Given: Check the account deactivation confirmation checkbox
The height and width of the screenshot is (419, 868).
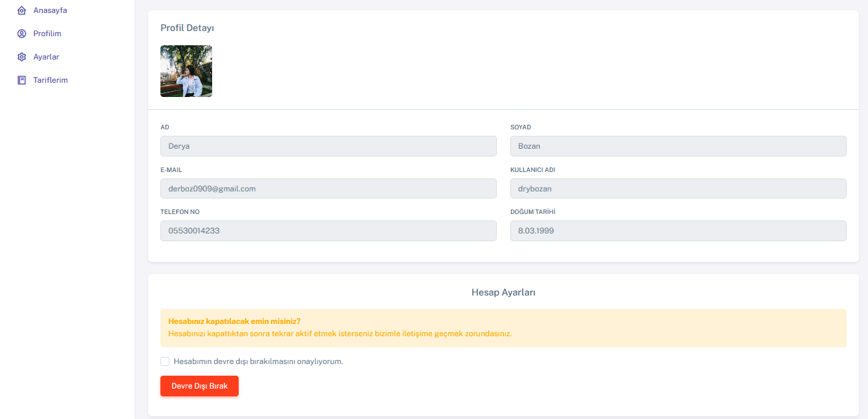Looking at the screenshot, I should pyautogui.click(x=165, y=361).
